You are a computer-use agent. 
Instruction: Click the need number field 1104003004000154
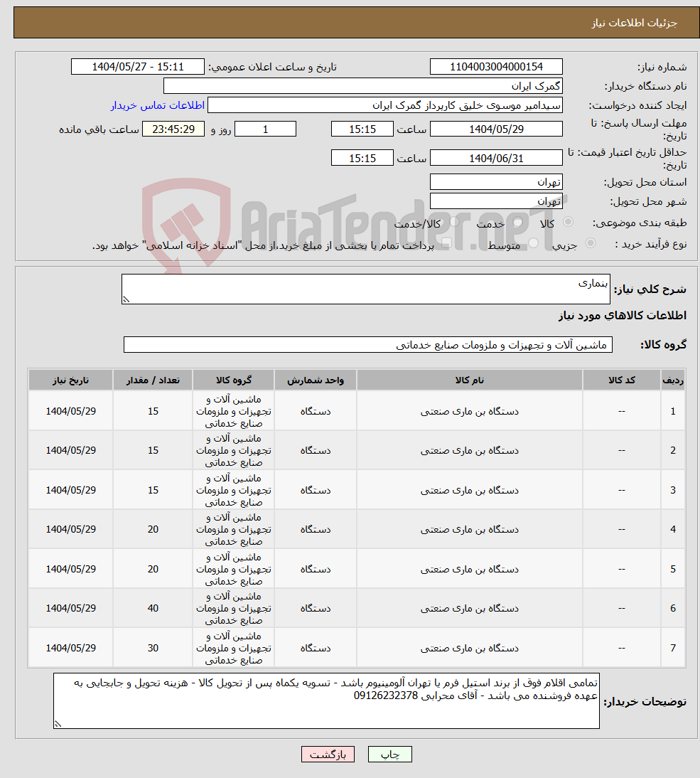pyautogui.click(x=496, y=66)
